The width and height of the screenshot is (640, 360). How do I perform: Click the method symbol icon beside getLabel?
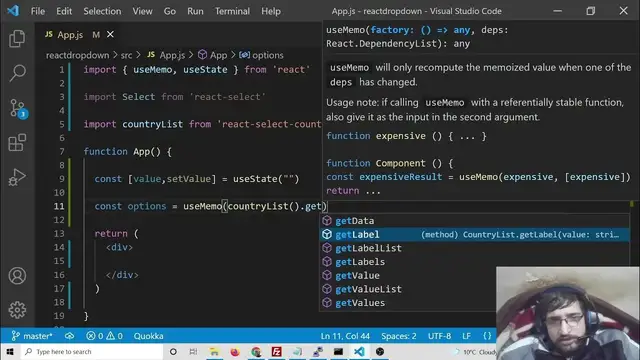[x=327, y=234]
